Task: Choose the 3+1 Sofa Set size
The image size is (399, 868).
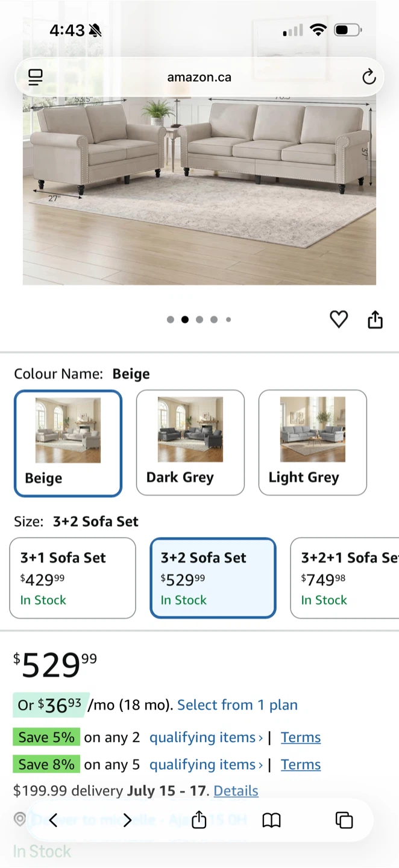Action: pyautogui.click(x=72, y=578)
